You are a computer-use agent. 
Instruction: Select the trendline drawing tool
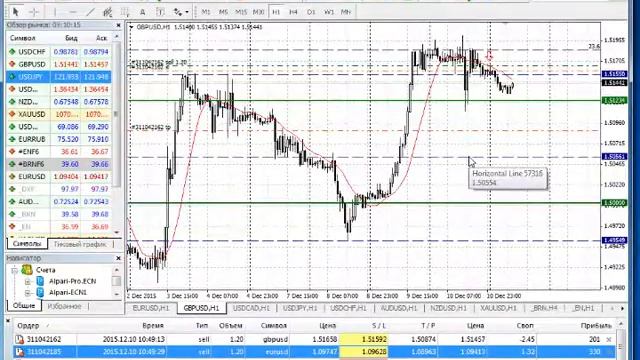[x=90, y=12]
